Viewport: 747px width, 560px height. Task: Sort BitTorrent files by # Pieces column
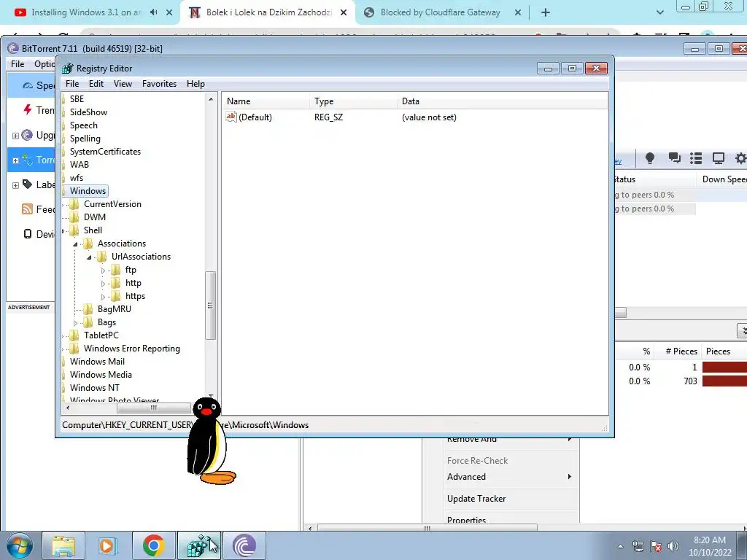click(681, 351)
